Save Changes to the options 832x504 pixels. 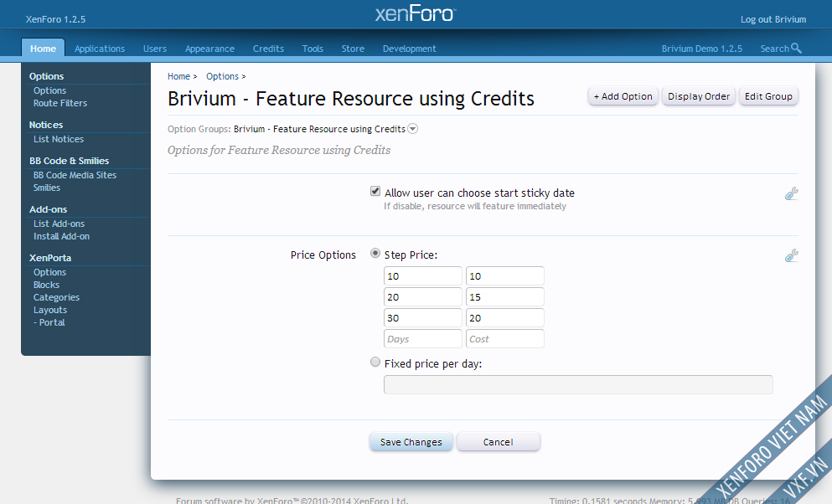click(411, 442)
